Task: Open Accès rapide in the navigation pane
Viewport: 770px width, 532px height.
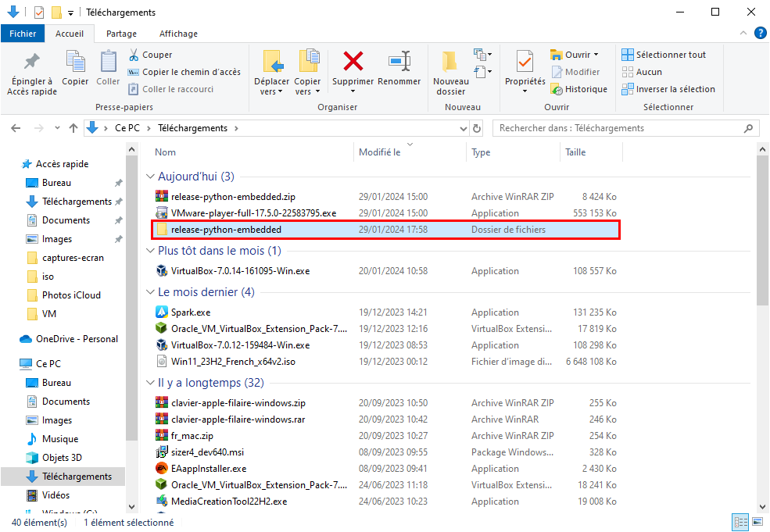Action: (62, 164)
